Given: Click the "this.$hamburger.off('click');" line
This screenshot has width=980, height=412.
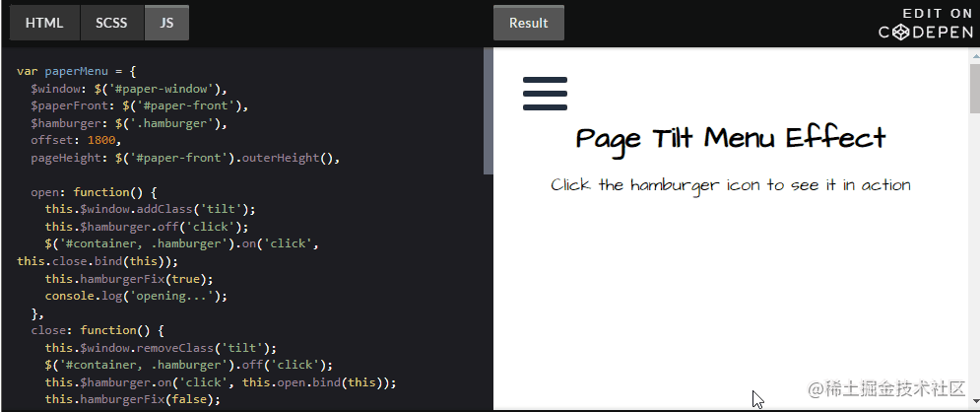Looking at the screenshot, I should click(x=147, y=227).
